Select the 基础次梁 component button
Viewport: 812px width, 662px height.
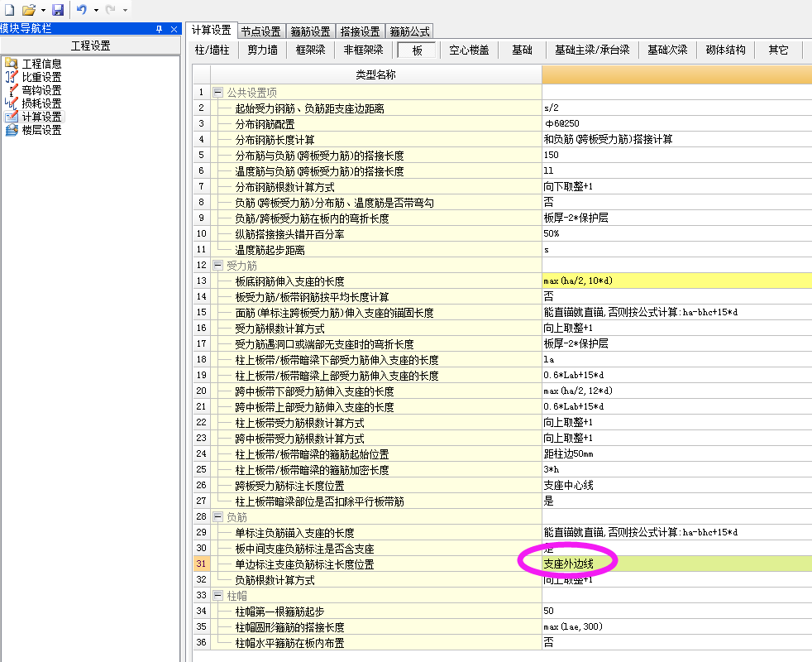(667, 50)
